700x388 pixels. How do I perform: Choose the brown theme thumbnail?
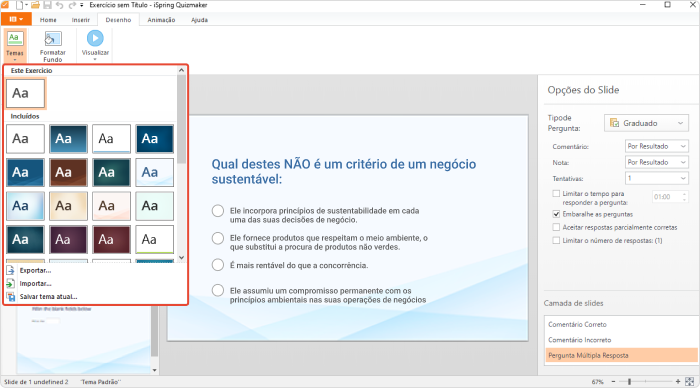coord(68,172)
